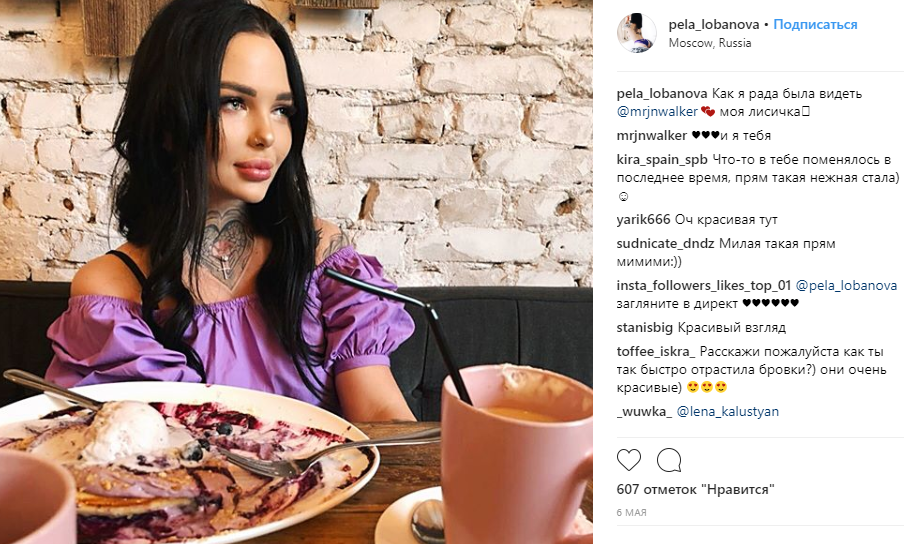Open the kira_spain_spb commenter profile
Image resolution: width=922 pixels, height=544 pixels.
[662, 160]
